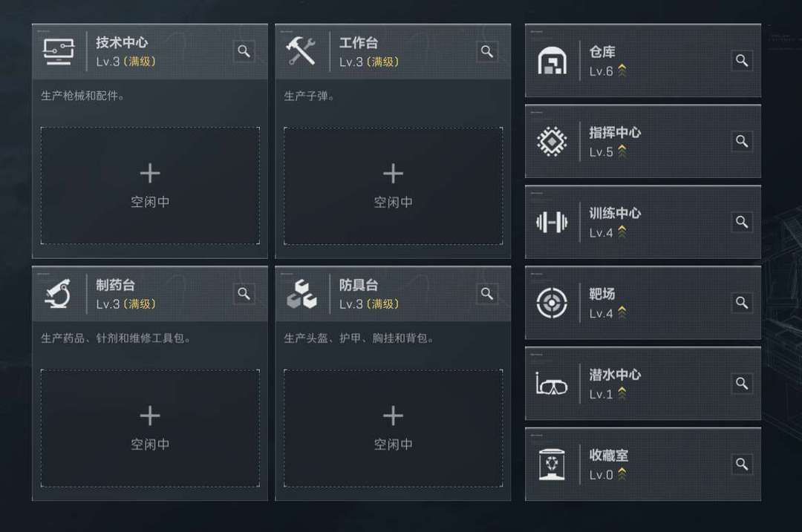Screen dimensions: 802x532
Task: Click the 靶场 target icon
Action: 552,303
